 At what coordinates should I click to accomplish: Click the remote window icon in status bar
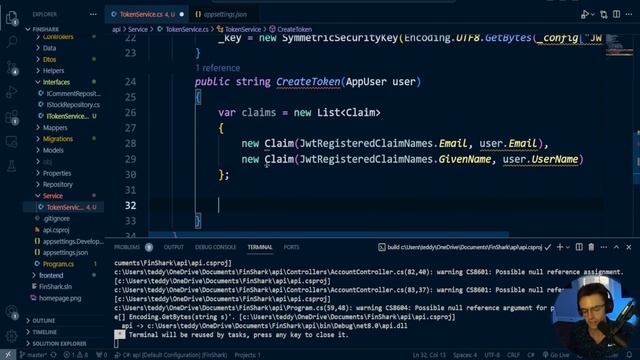pos(8,355)
